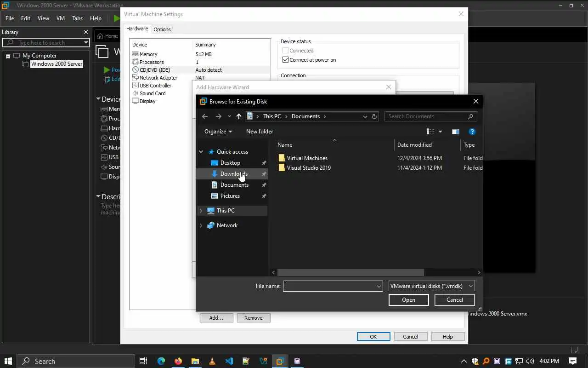Click Add... in Virtual Machine Settings
Viewport: 588px width, 368px height.
(x=216, y=318)
